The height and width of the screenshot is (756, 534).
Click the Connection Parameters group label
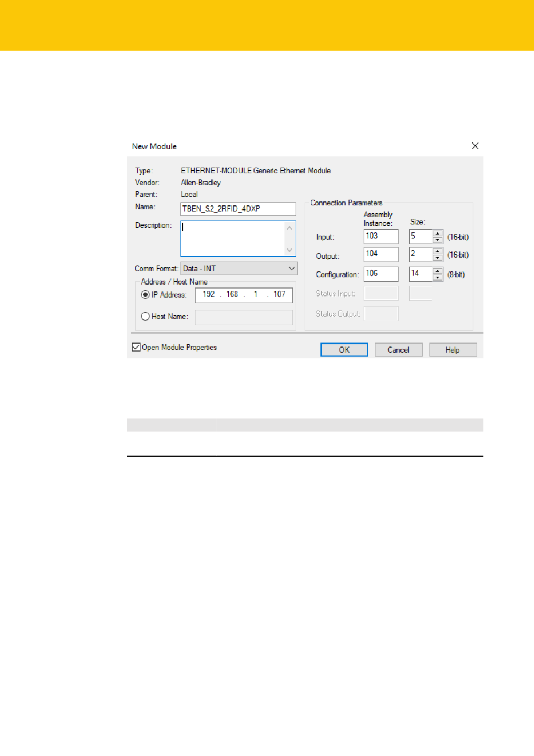point(346,202)
